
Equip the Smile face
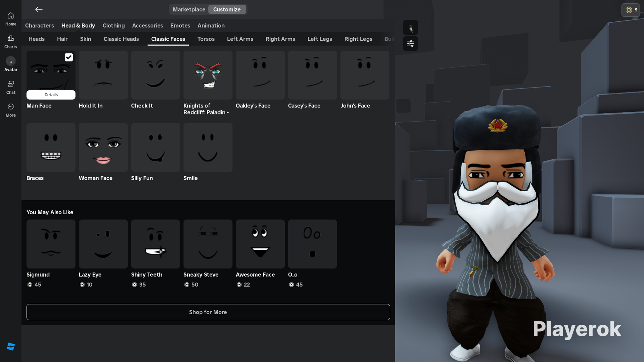(208, 147)
